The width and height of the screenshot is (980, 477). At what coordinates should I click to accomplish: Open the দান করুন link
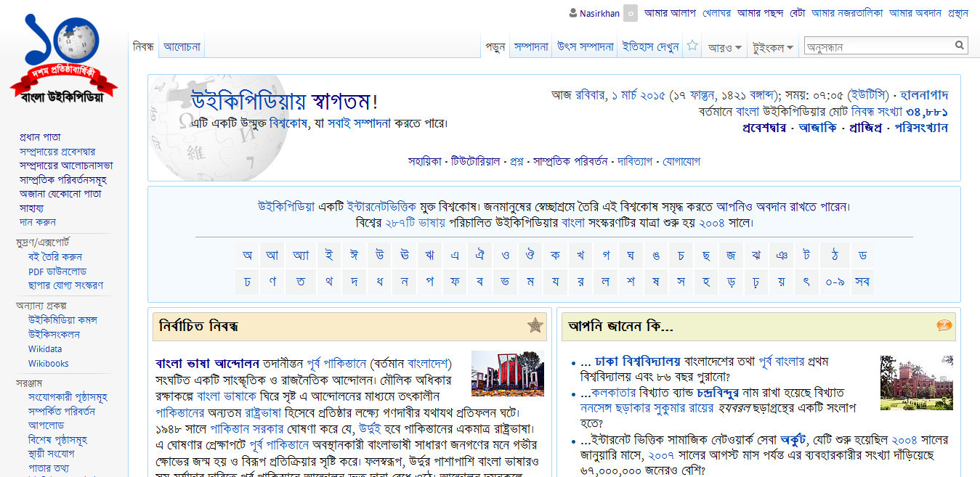(37, 222)
